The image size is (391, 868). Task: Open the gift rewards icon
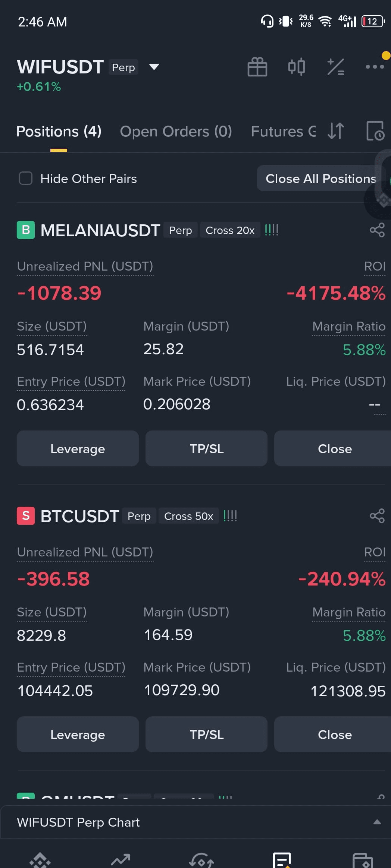257,67
